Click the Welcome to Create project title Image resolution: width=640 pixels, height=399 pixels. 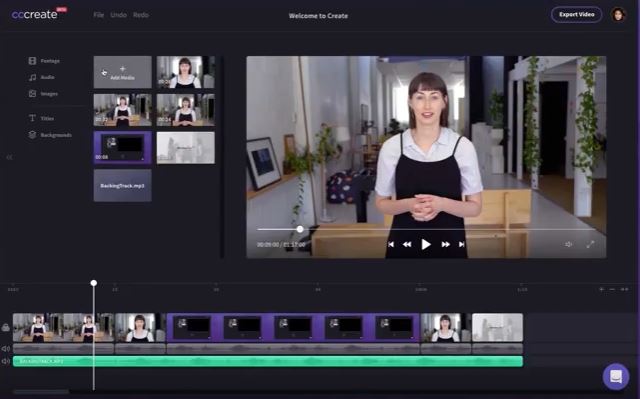point(318,16)
